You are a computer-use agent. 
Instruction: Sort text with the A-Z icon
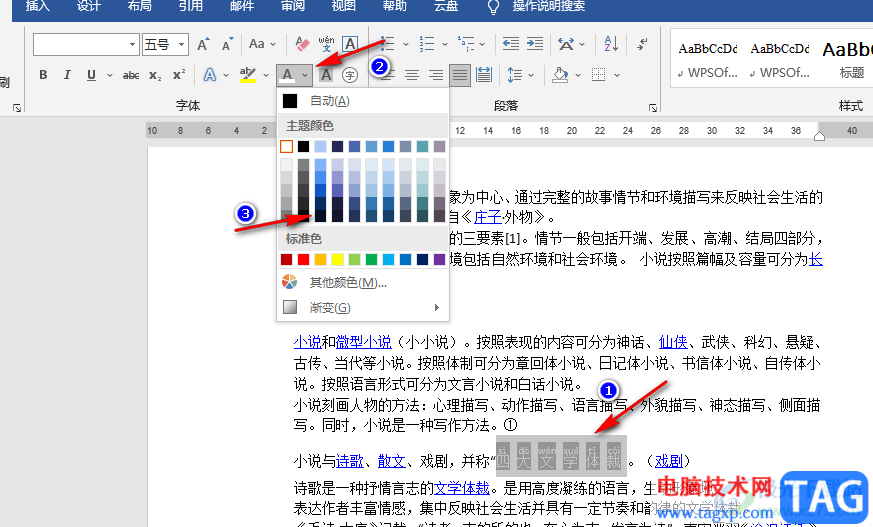(611, 44)
